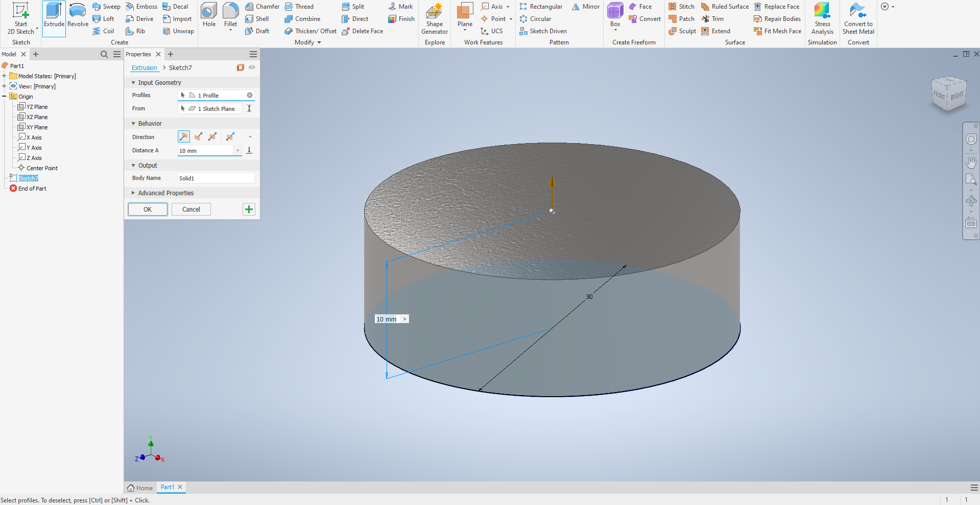The width and height of the screenshot is (980, 505).
Task: Select the Model browser tab
Action: coord(9,54)
